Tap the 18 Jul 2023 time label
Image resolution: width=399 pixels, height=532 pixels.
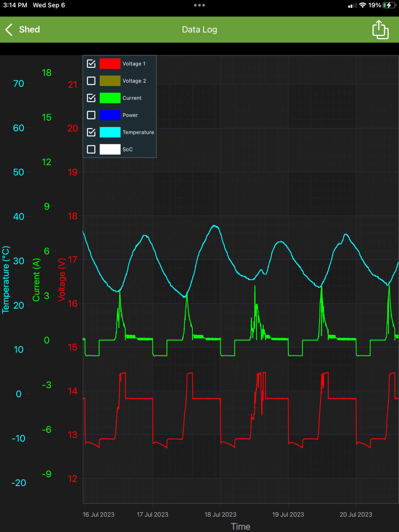[x=220, y=514]
